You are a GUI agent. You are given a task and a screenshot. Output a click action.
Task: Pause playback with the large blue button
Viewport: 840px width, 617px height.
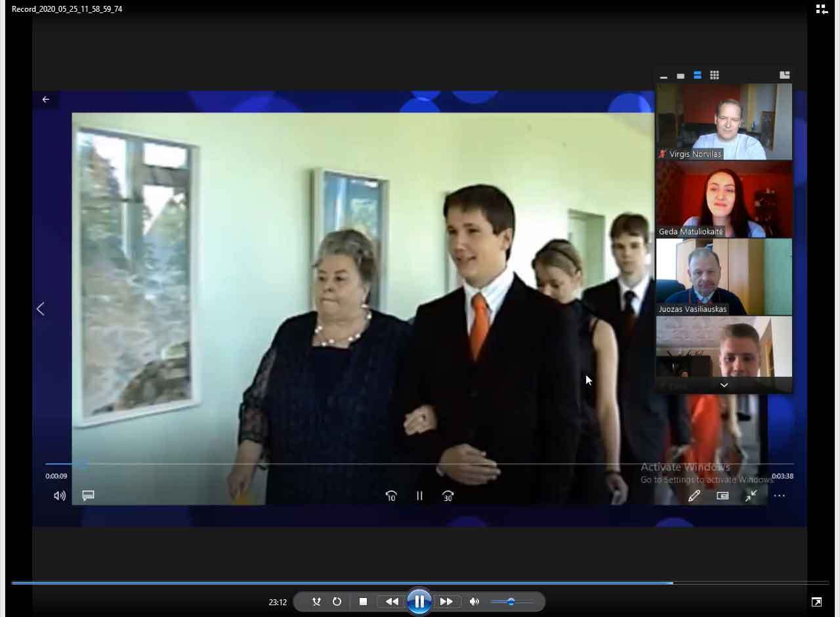point(419,602)
